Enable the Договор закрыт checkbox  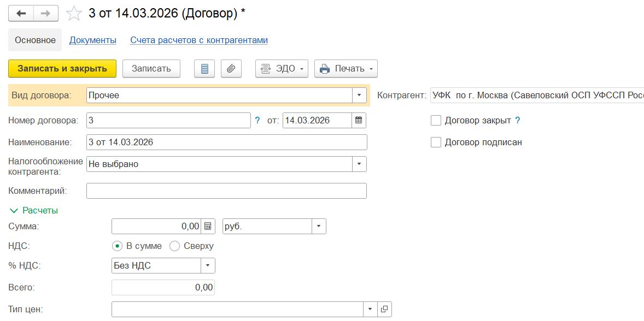pos(436,120)
